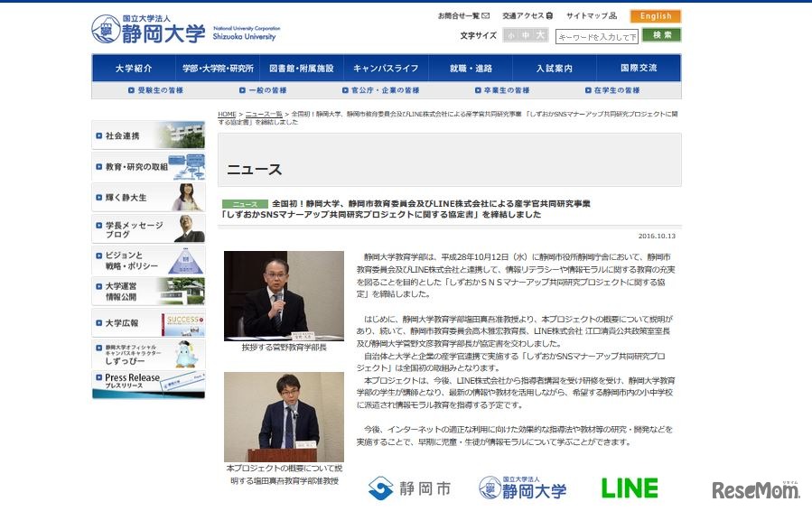The width and height of the screenshot is (812, 511).
Task: Click photo of 菅野教育学部長 speaking
Action: [284, 295]
